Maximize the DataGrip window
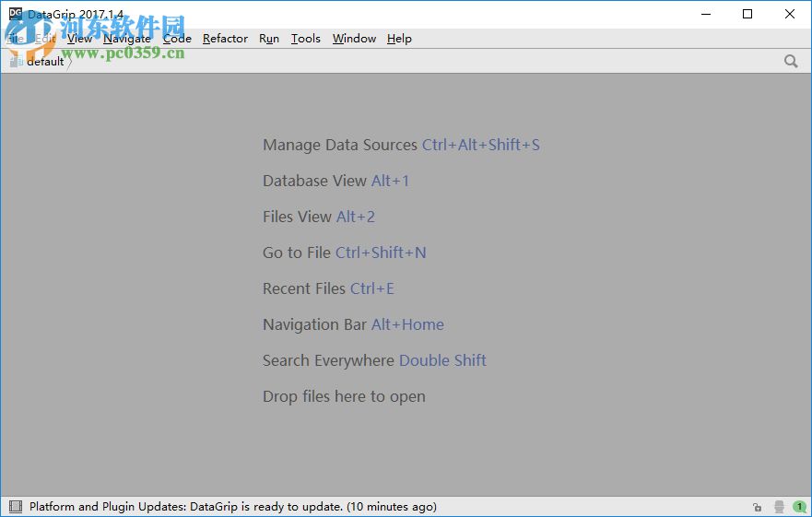 747,14
